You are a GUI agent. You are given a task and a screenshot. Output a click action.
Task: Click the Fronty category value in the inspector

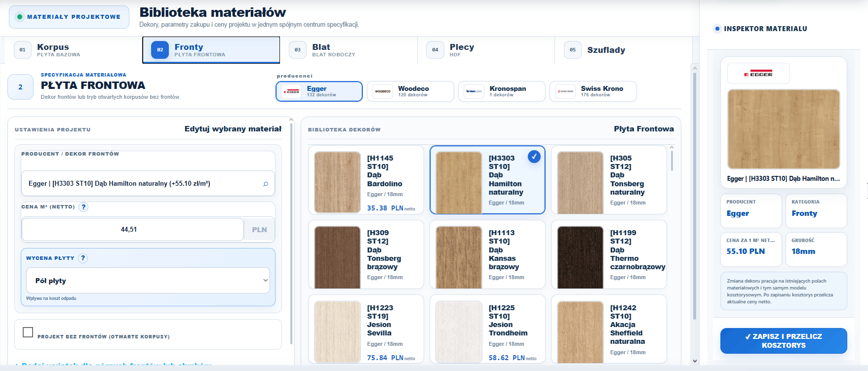click(x=804, y=213)
